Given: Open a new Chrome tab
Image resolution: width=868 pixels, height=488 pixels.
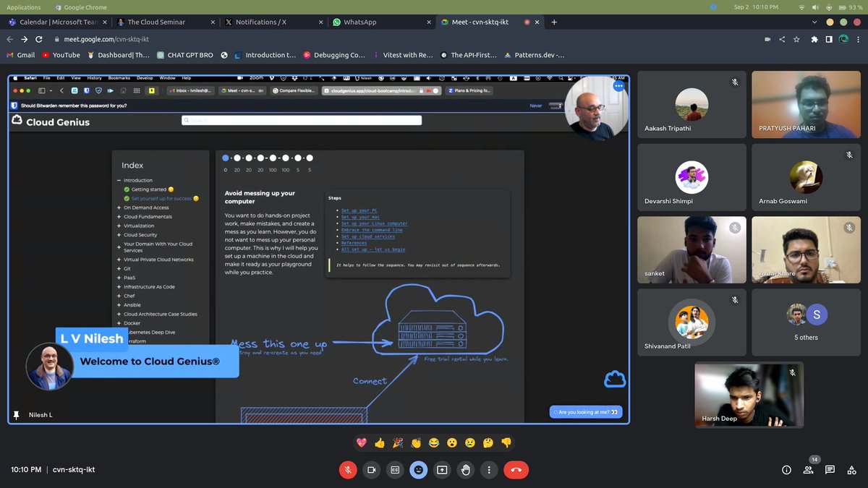Looking at the screenshot, I should pos(555,22).
